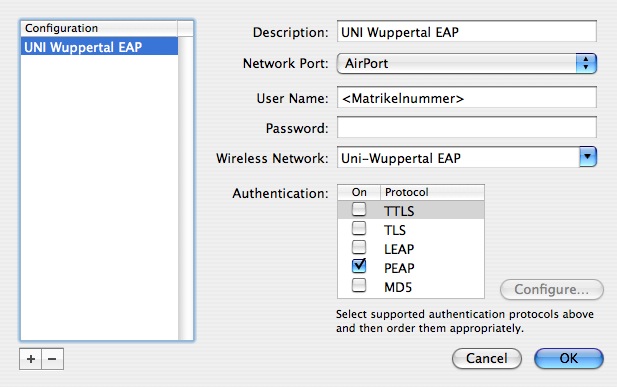Click the Cancel button
Screen dimensions: 617x387
(487, 358)
